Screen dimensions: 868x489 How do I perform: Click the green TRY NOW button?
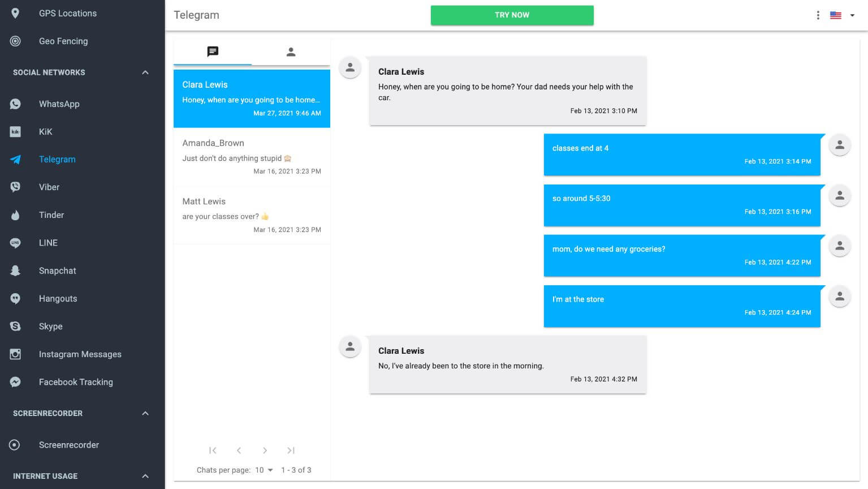[x=512, y=15]
